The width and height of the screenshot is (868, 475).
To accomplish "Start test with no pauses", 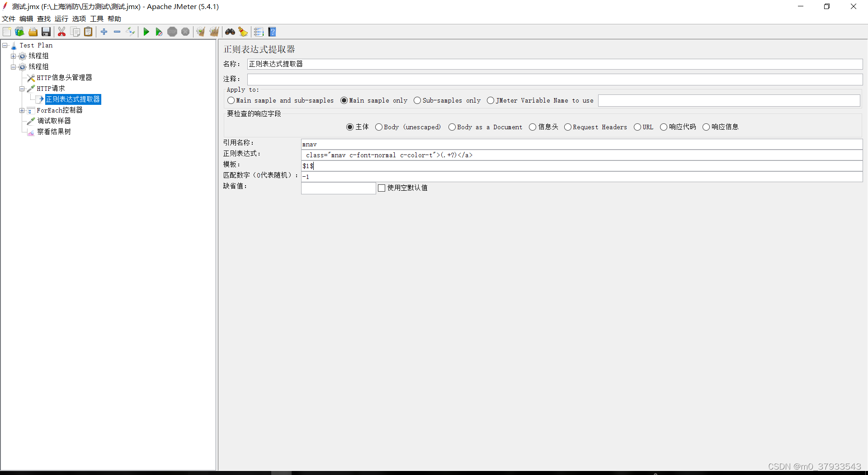I will coord(159,32).
